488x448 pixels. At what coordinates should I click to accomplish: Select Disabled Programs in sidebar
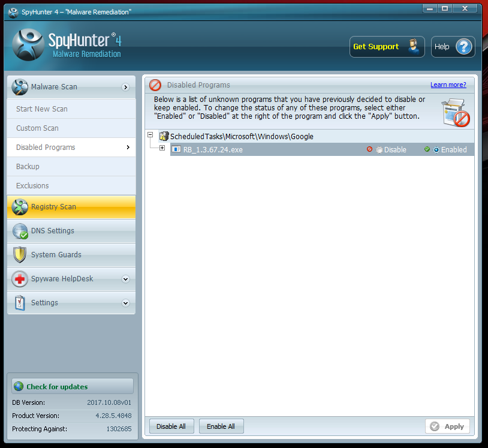(71, 148)
